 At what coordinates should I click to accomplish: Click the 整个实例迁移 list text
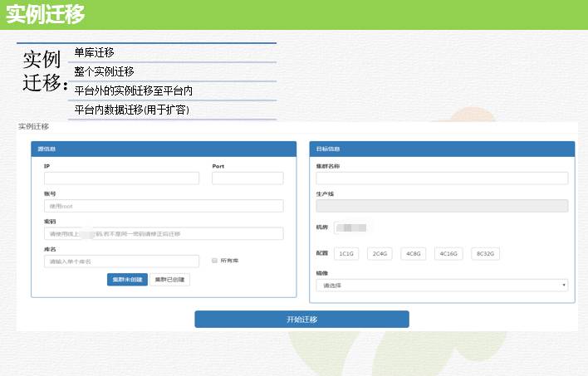(x=105, y=71)
